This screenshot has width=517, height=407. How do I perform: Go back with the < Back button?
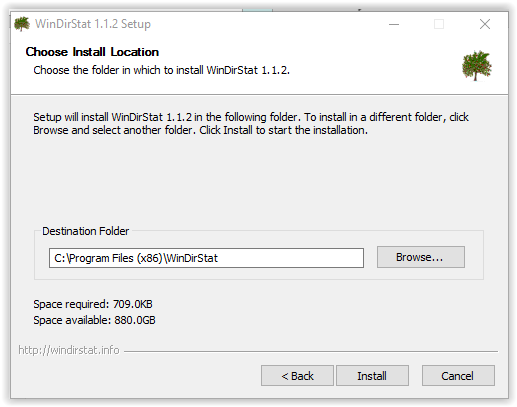coord(297,376)
